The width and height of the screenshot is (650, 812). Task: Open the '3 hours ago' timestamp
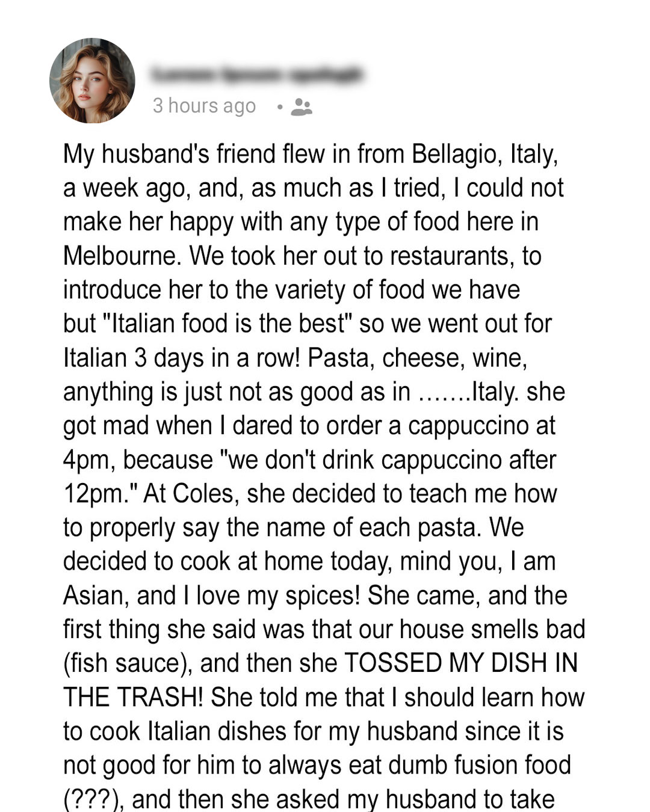204,106
